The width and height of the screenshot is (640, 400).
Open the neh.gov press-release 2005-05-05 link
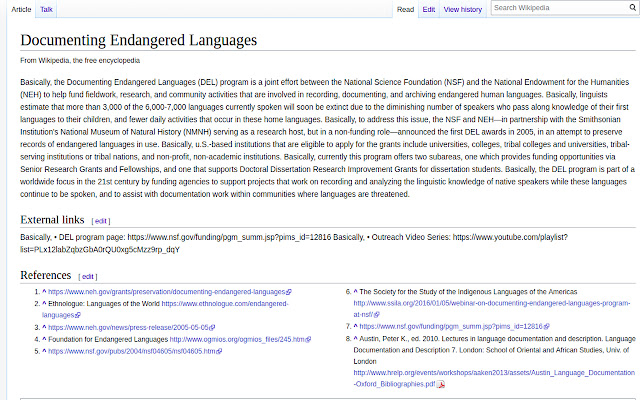[128, 327]
